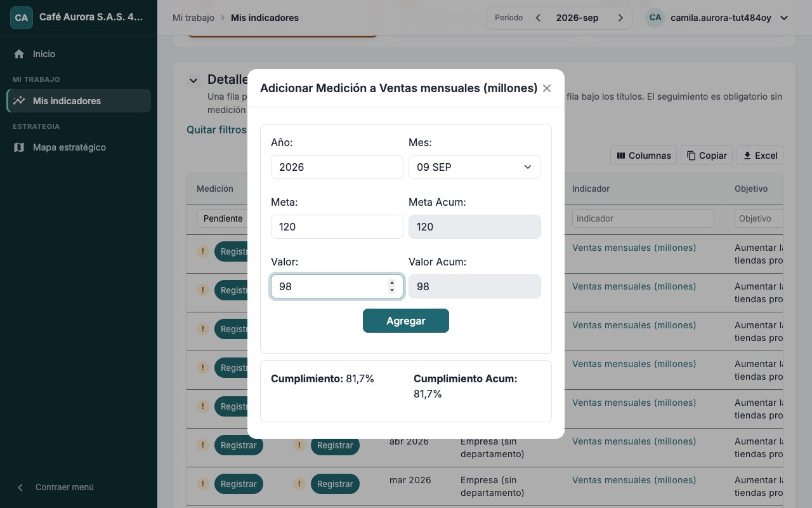Click the Cumplimiento Acum label
This screenshot has width=812, height=508.
[466, 378]
